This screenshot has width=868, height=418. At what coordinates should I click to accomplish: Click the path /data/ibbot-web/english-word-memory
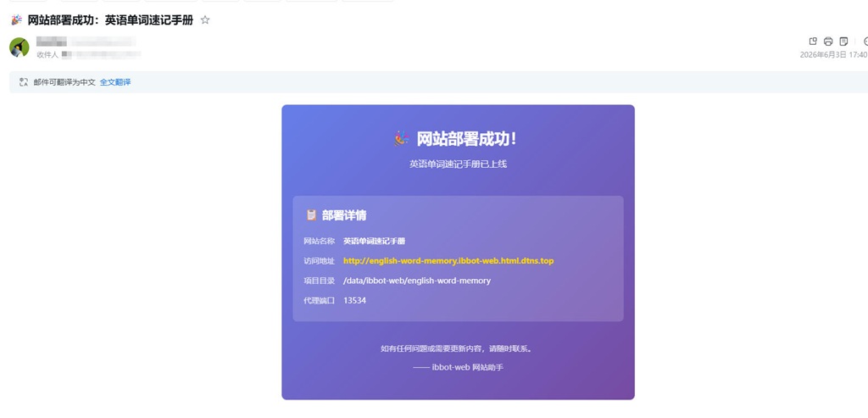pos(417,281)
